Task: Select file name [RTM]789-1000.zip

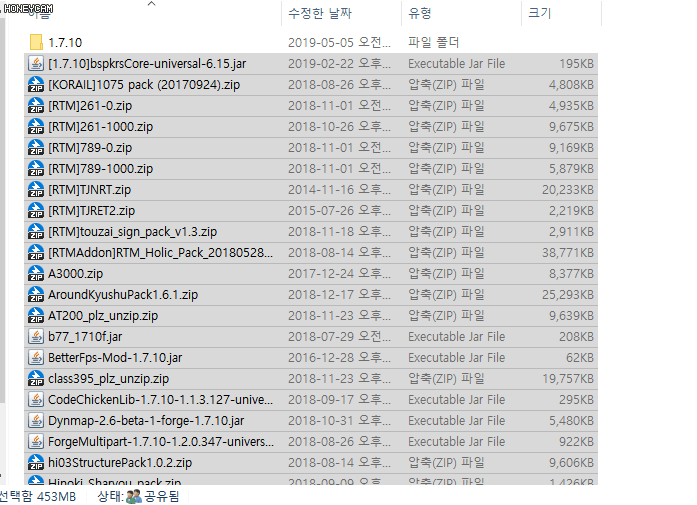Action: click(x=100, y=168)
